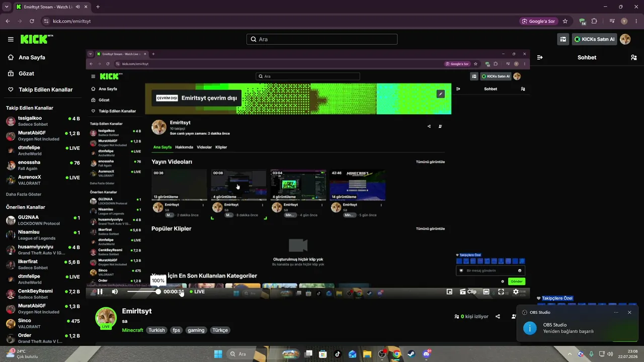Open the player settings gear
Viewport: 644px width, 362px height.
516,292
